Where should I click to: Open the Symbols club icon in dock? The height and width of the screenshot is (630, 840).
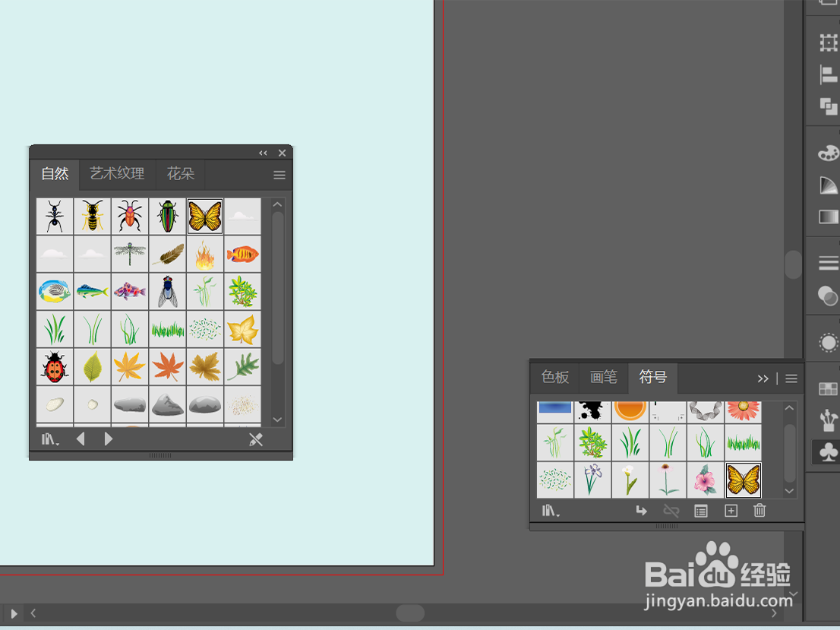tap(828, 452)
